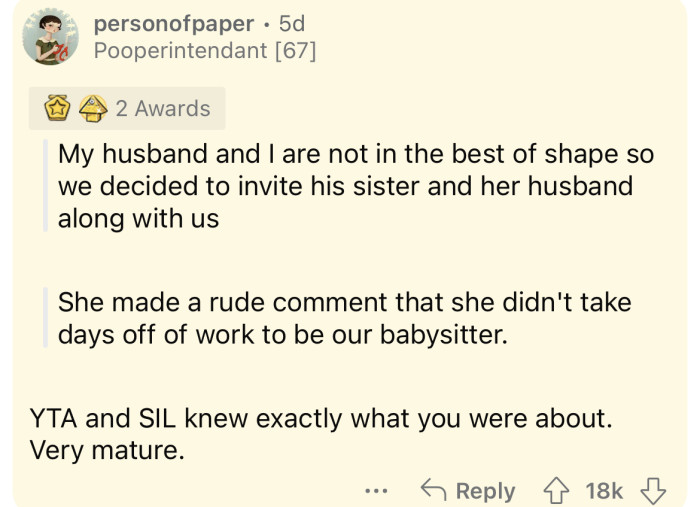The image size is (700, 507).
Task: Downvote the comment with the down arrow
Action: (x=654, y=490)
